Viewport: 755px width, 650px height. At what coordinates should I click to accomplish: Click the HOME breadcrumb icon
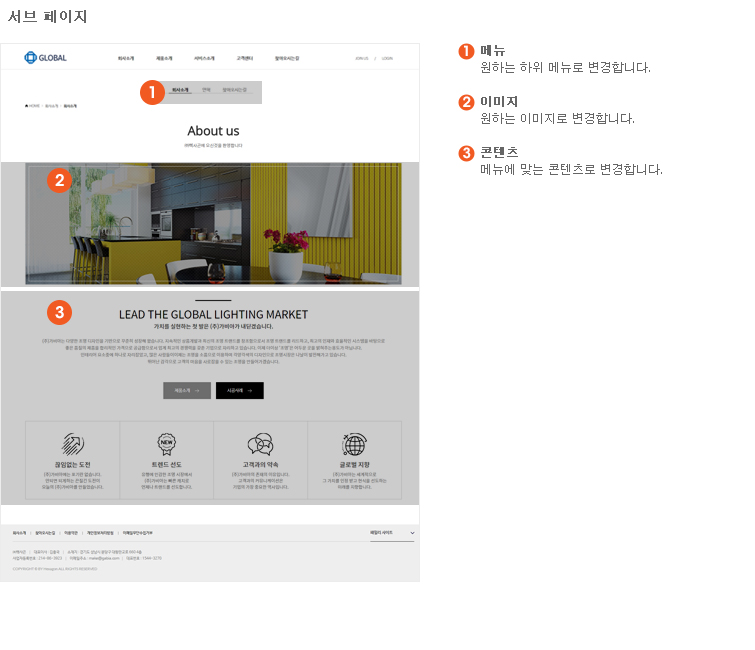point(26,105)
